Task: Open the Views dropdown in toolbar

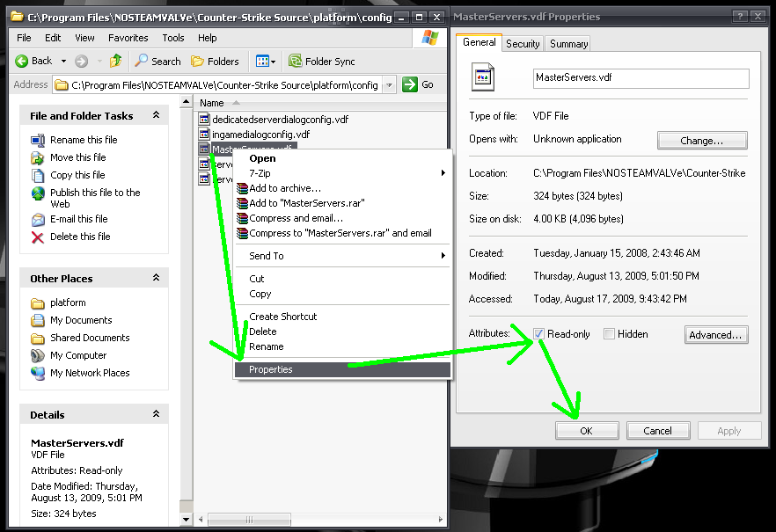Action: (x=265, y=61)
